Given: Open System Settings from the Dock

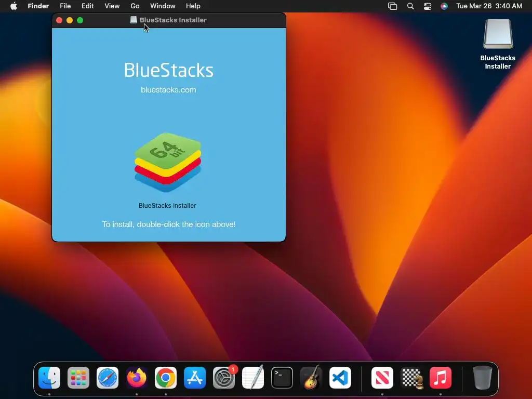Looking at the screenshot, I should (x=224, y=377).
